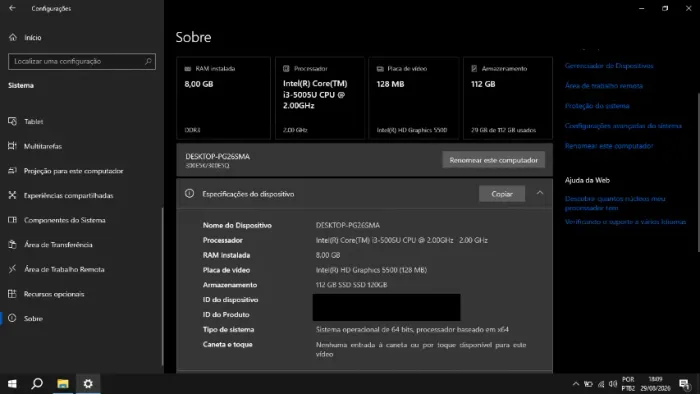
Task: Open network icon in system tray
Action: click(601, 384)
